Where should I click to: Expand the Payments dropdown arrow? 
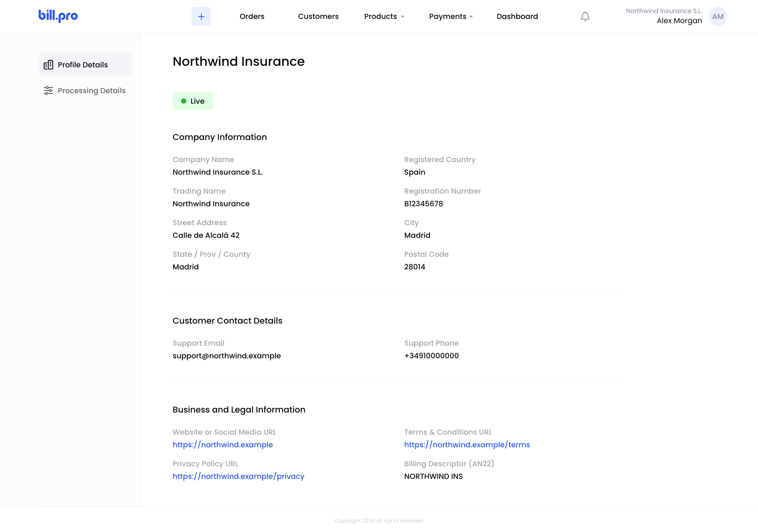pos(471,17)
